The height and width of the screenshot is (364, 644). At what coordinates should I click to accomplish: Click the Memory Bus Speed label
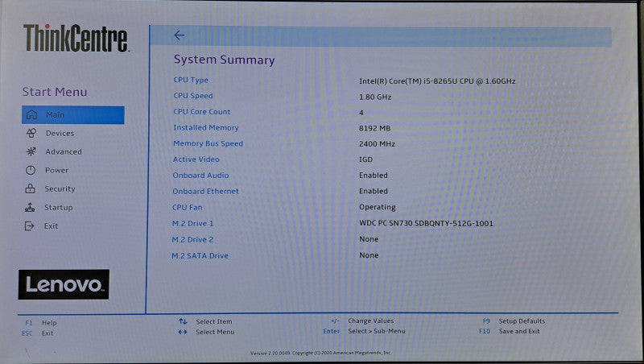[x=208, y=143]
